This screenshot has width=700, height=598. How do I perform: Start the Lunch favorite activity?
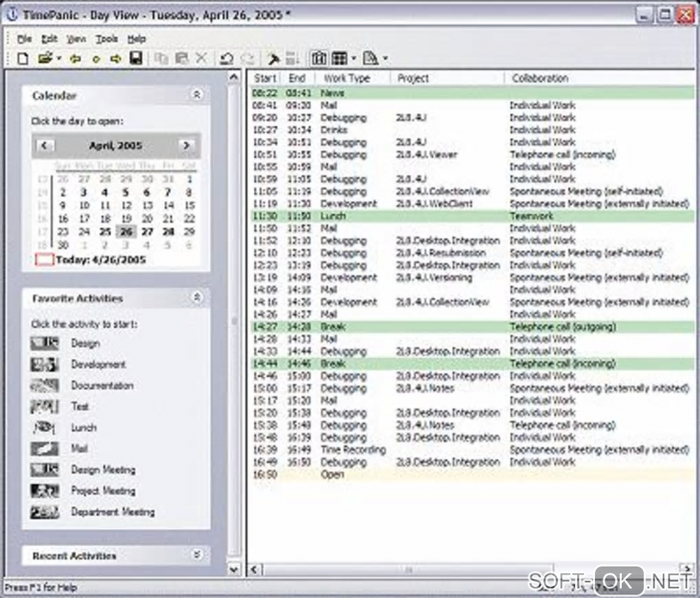(63, 427)
